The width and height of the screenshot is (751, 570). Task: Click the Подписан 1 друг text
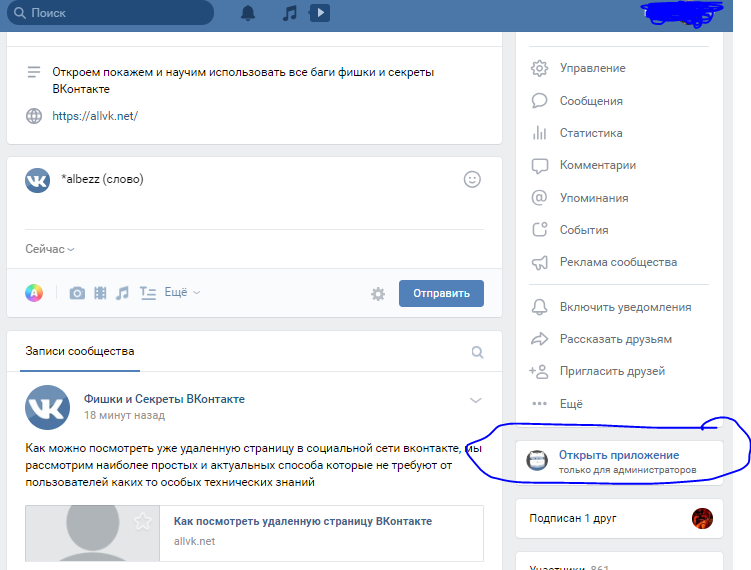pyautogui.click(x=573, y=518)
